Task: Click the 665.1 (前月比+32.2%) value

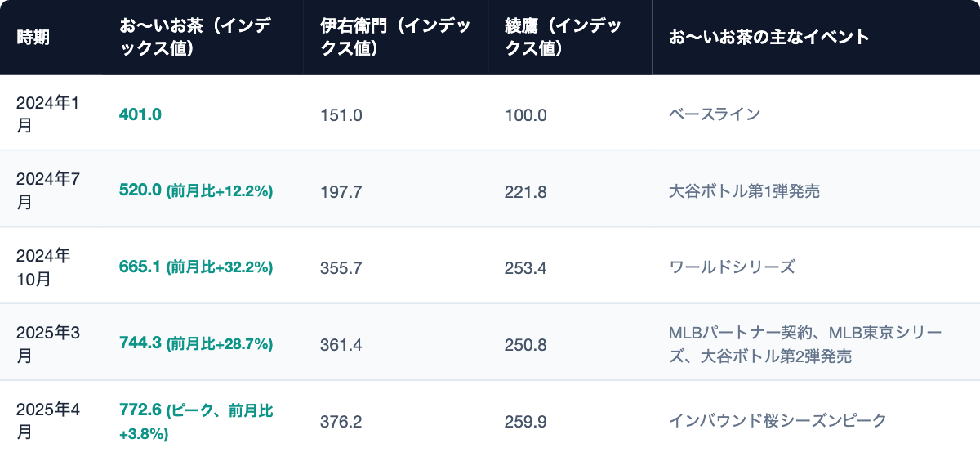Action: click(196, 267)
